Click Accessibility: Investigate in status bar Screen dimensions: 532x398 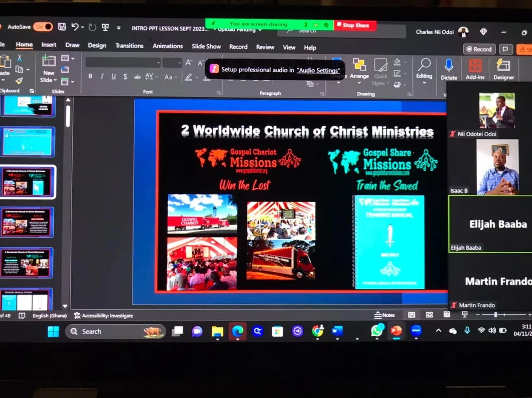(103, 316)
